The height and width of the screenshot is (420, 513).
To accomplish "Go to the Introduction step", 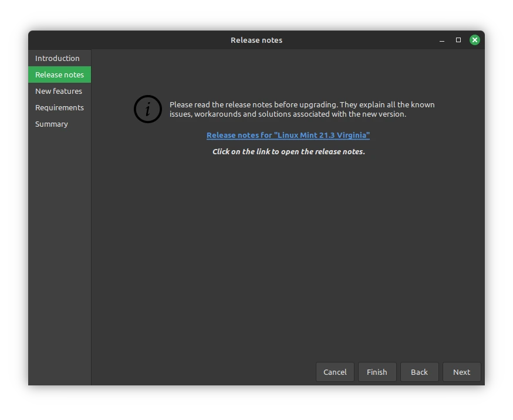I will (x=58, y=58).
